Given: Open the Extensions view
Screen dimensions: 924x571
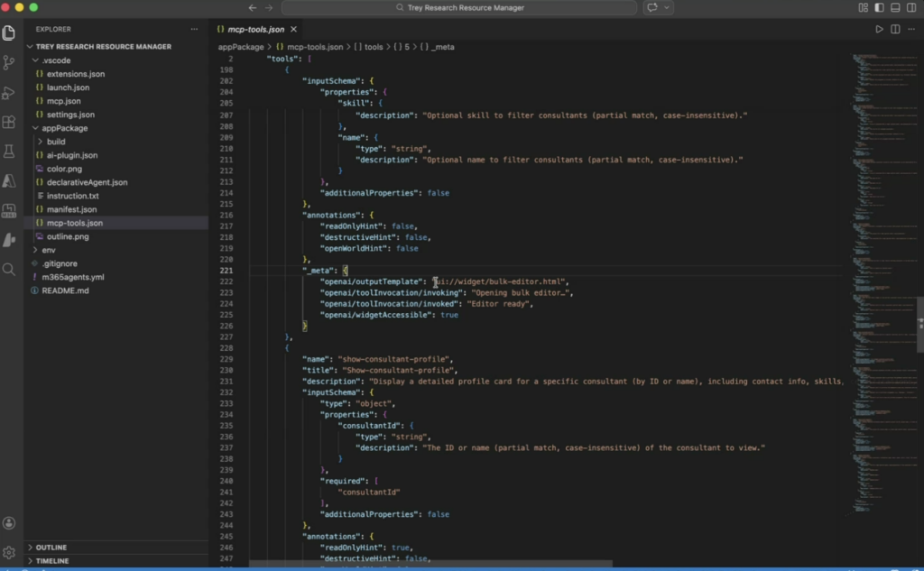Looking at the screenshot, I should 9,122.
